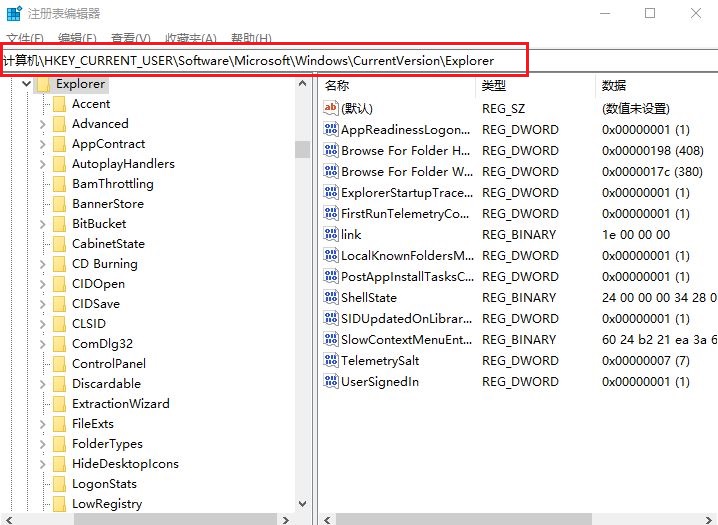Click the icon beside SlowContextMenuEnt...
This screenshot has width=718, height=525.
tap(331, 339)
